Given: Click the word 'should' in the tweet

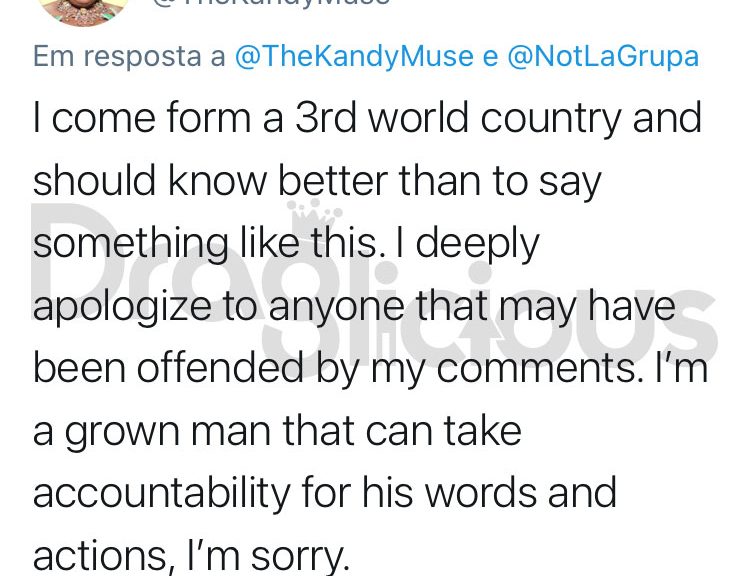Looking at the screenshot, I should [x=94, y=180].
